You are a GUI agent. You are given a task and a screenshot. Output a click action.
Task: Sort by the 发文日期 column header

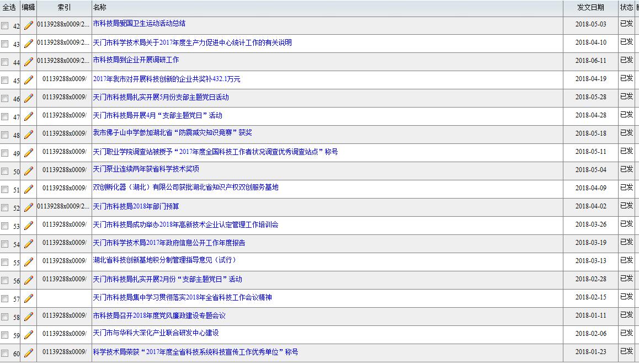[590, 8]
